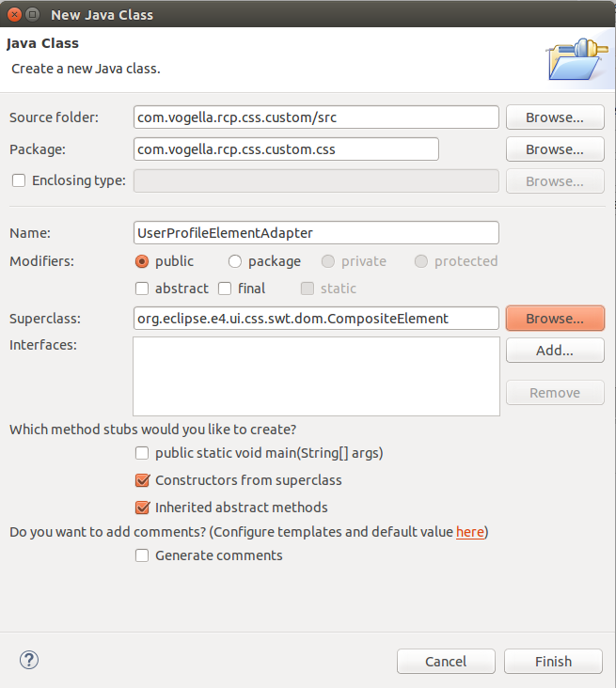This screenshot has height=688, width=616.
Task: Click Add... to add interfaces
Action: [x=555, y=351]
